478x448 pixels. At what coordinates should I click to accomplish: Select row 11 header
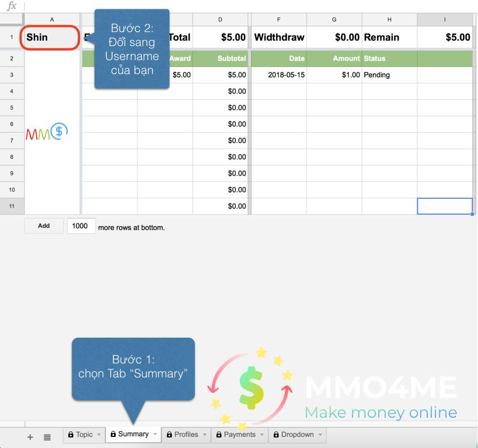coord(12,206)
